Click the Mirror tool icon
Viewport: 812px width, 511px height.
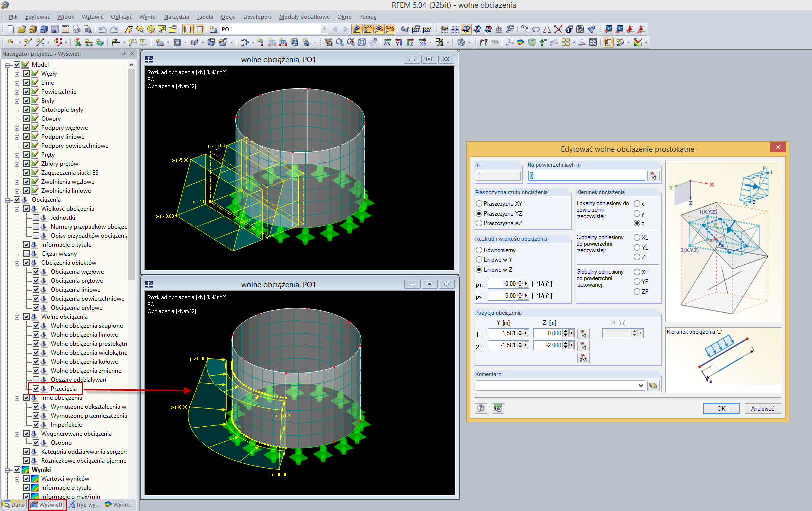click(x=547, y=29)
